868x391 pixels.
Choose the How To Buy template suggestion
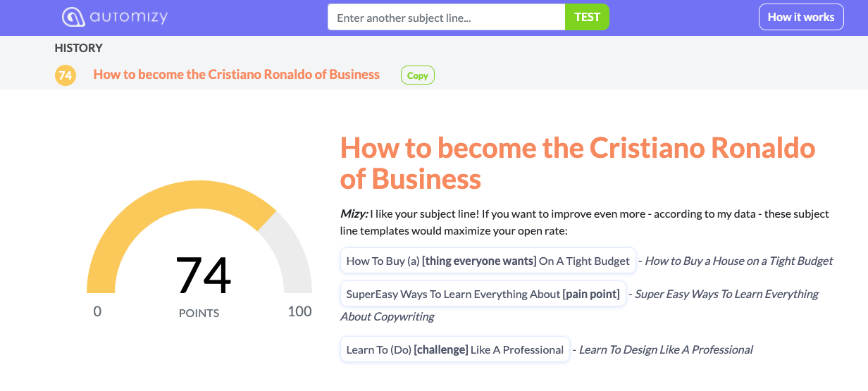tap(488, 261)
